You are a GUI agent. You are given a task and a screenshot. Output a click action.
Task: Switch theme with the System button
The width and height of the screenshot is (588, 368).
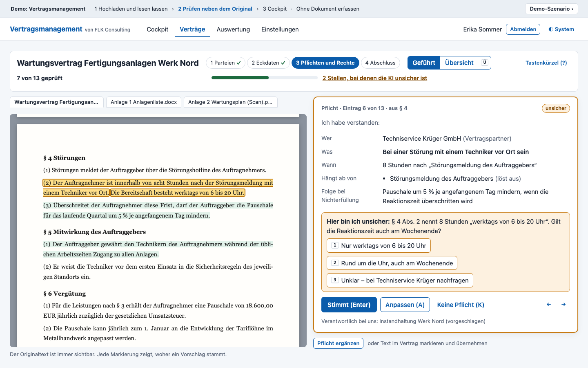pyautogui.click(x=561, y=29)
